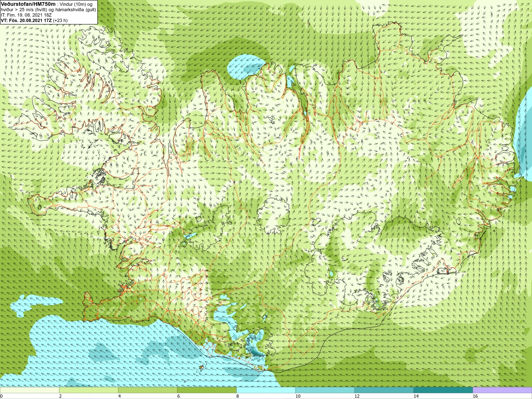Click the 'Vindur (10m) og' label
This screenshot has height=399, width=532.
[76, 4]
